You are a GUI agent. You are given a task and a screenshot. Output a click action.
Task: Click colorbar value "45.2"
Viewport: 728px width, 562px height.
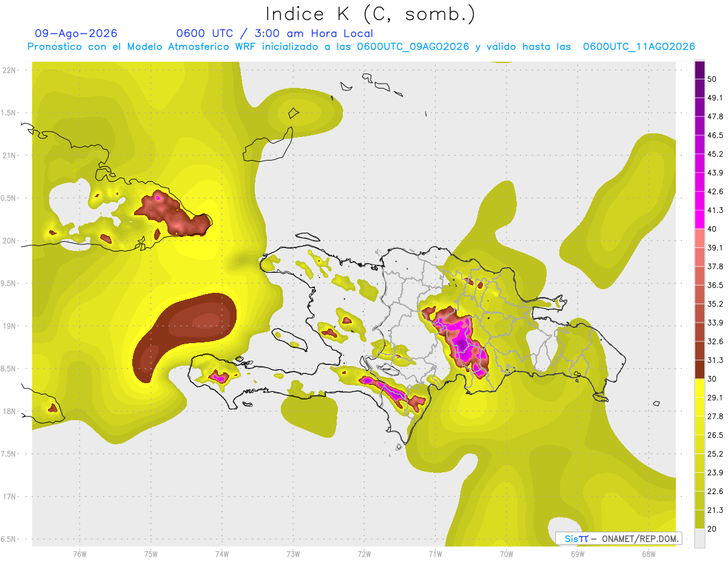715,154
